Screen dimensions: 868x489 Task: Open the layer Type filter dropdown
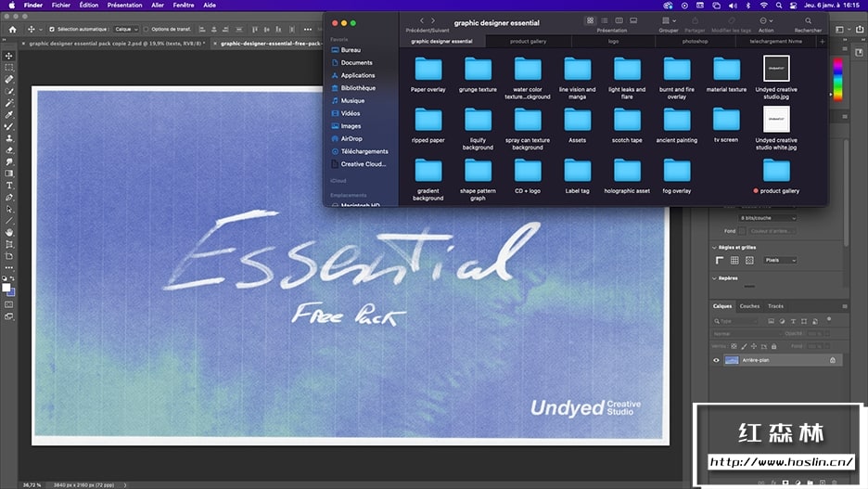(x=735, y=321)
